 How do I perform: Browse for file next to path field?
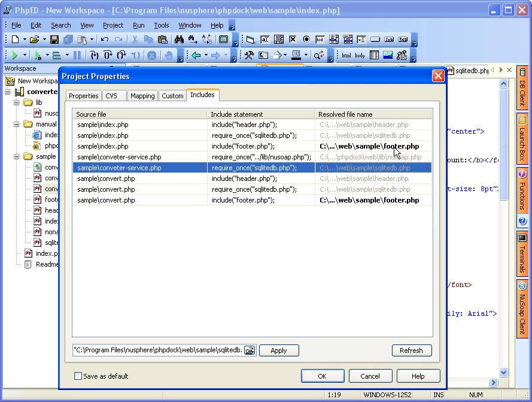(250, 350)
